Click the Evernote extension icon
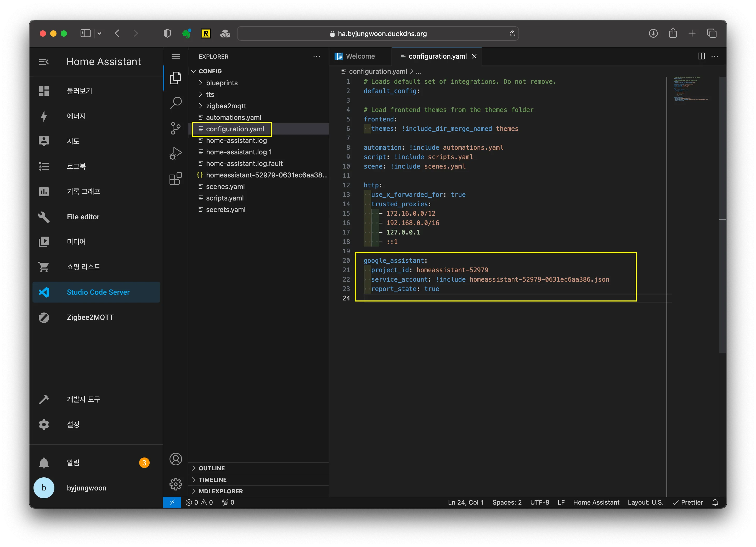 point(186,33)
